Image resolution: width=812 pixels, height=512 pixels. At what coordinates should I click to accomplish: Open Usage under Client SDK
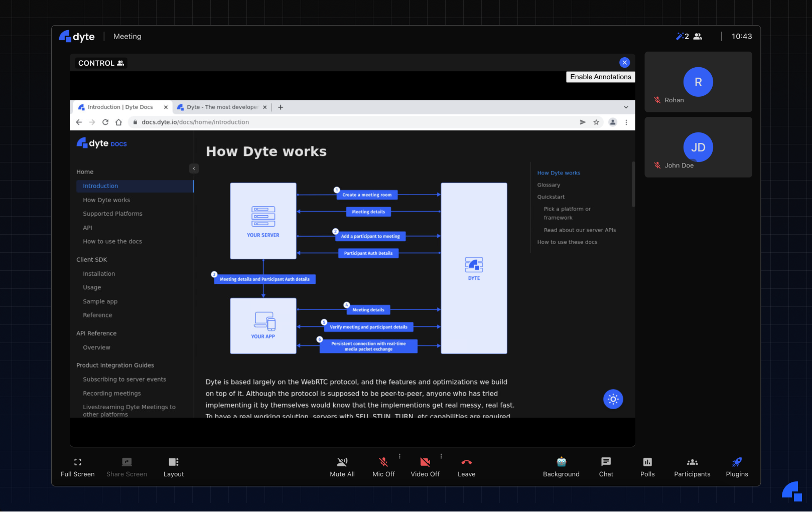(x=92, y=287)
